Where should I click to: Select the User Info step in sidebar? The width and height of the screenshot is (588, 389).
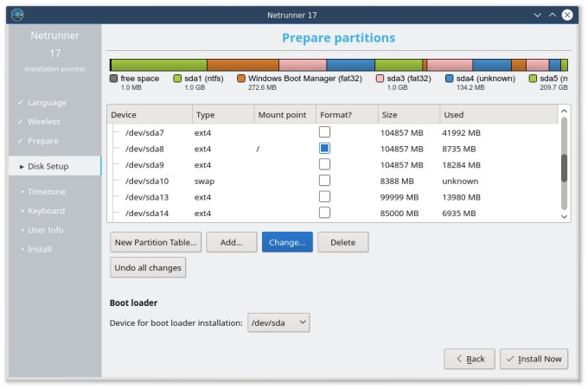45,230
